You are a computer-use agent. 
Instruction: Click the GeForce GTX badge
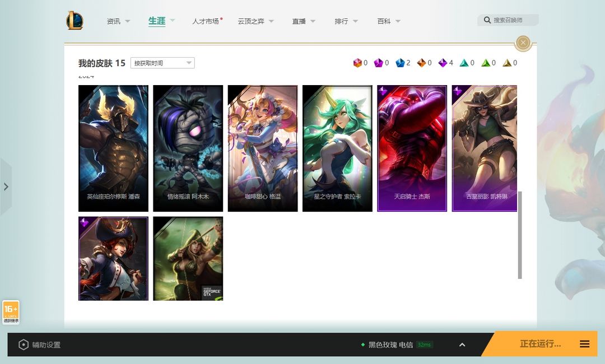(212, 293)
